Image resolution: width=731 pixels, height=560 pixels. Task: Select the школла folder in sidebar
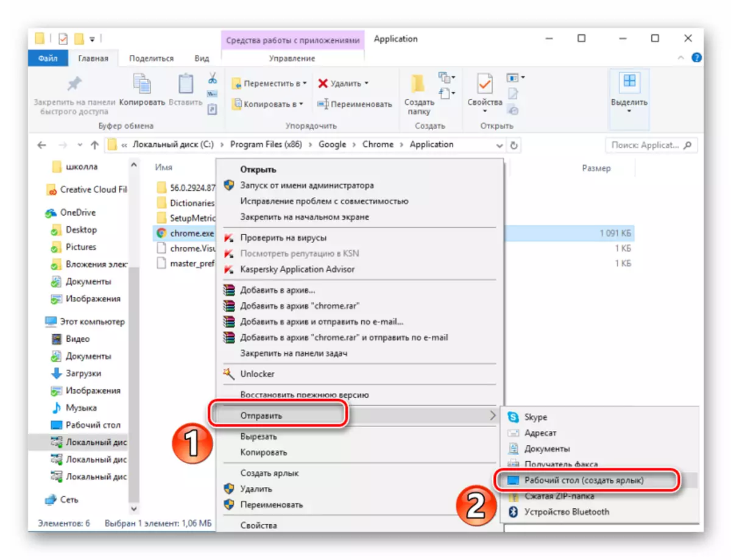click(x=75, y=166)
